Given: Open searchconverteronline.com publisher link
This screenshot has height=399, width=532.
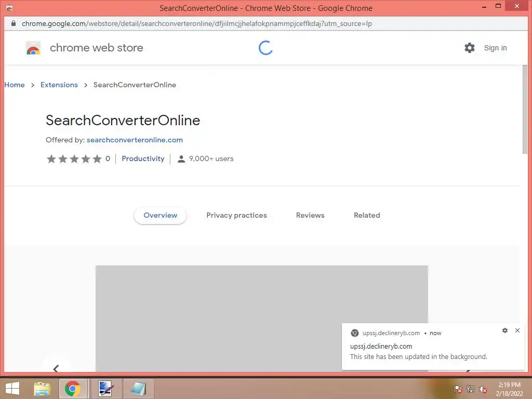Looking at the screenshot, I should pyautogui.click(x=135, y=140).
